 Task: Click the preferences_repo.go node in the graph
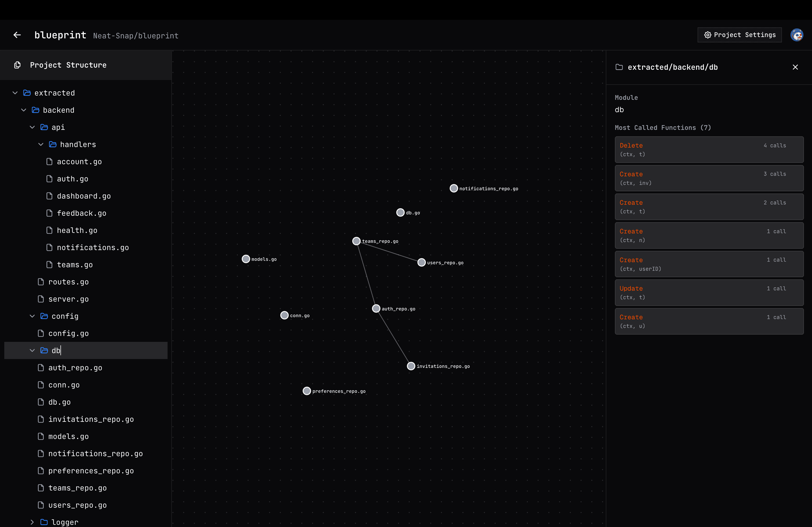click(x=306, y=391)
